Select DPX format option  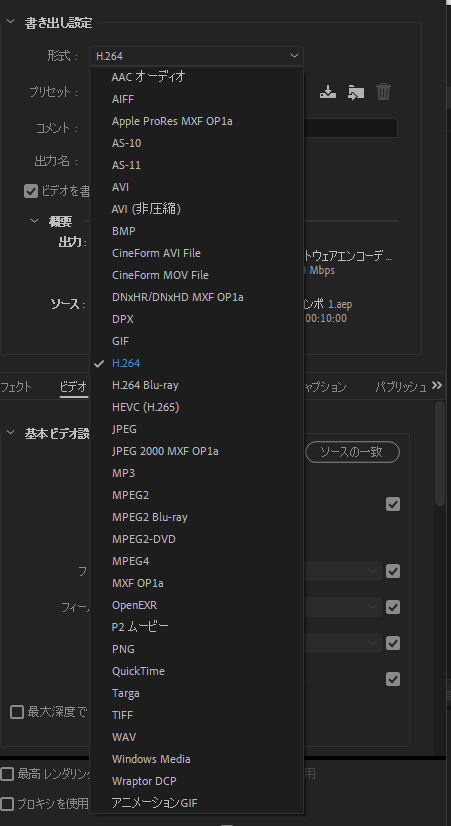click(196, 319)
